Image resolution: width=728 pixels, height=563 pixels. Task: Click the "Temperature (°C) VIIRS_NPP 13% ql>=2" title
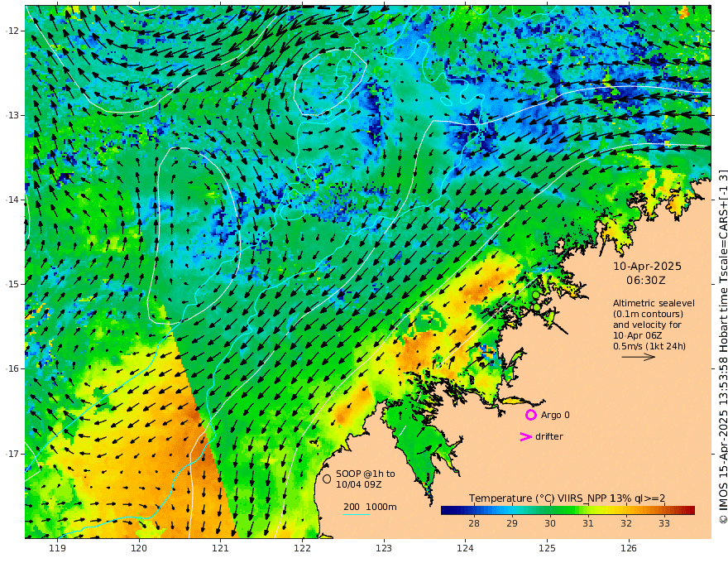(567, 498)
